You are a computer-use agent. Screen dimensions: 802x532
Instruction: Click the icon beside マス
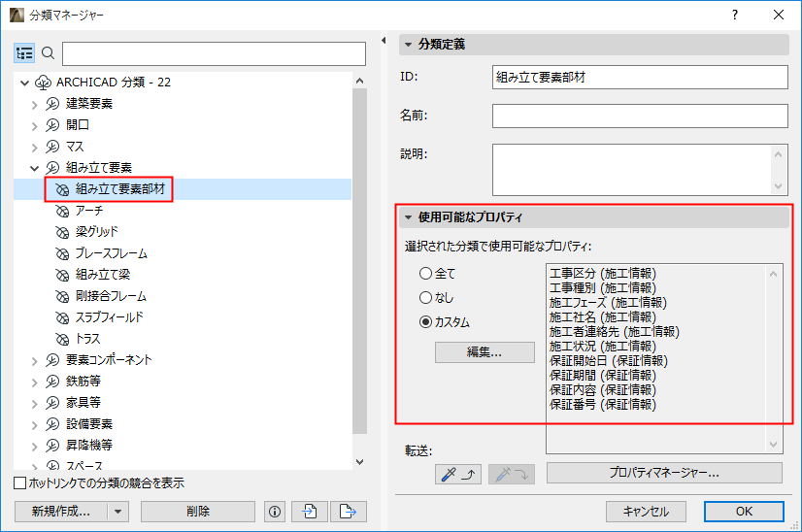point(52,147)
